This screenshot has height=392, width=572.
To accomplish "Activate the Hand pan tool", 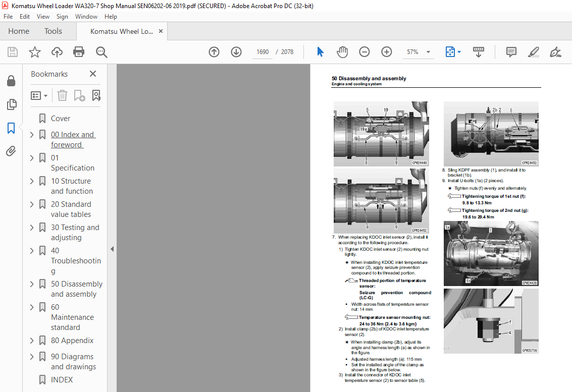I will [342, 52].
